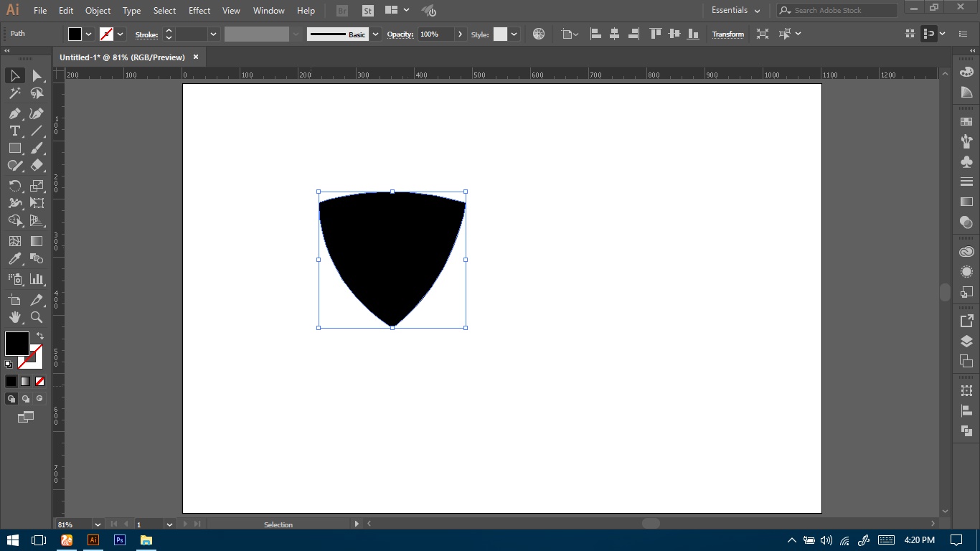Image resolution: width=980 pixels, height=551 pixels.
Task: Reset default fill and stroke
Action: (9, 364)
